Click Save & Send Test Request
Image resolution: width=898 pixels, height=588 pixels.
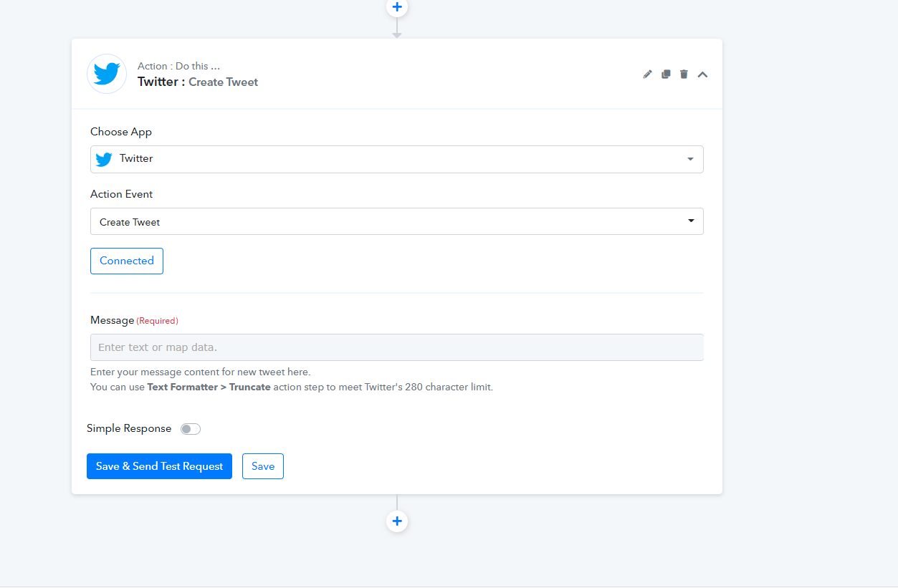pyautogui.click(x=159, y=466)
